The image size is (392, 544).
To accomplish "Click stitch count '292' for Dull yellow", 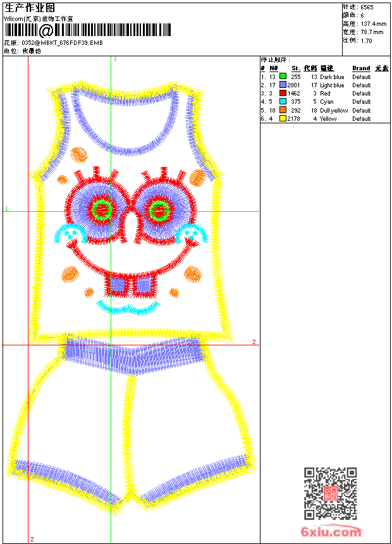I will click(295, 111).
